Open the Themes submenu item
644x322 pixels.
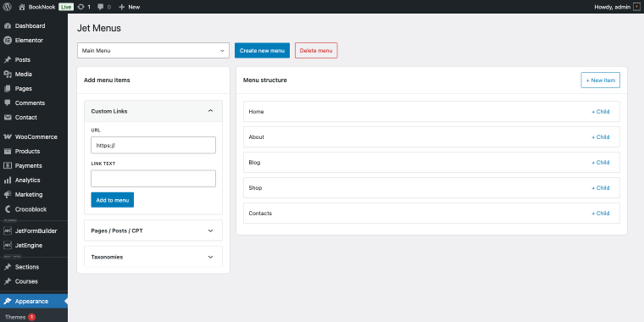coord(15,317)
